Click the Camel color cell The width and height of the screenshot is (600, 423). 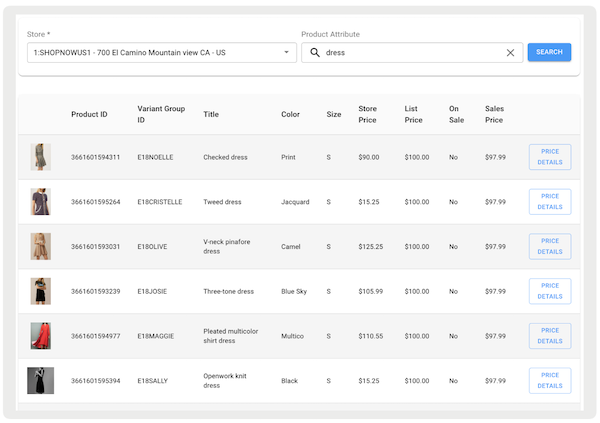tap(290, 247)
